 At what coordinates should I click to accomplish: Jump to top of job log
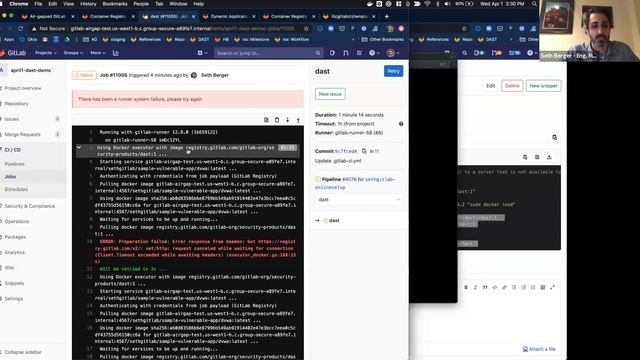point(298,120)
